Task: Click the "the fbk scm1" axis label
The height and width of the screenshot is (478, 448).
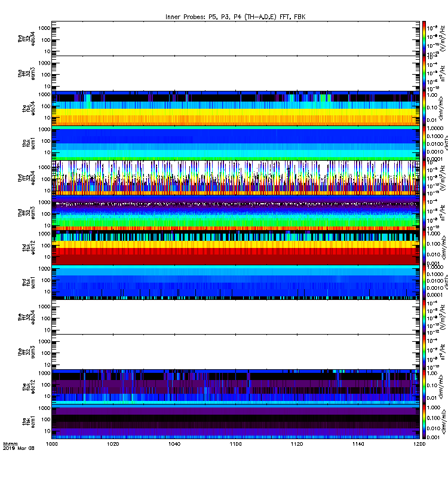Action: coord(29,422)
